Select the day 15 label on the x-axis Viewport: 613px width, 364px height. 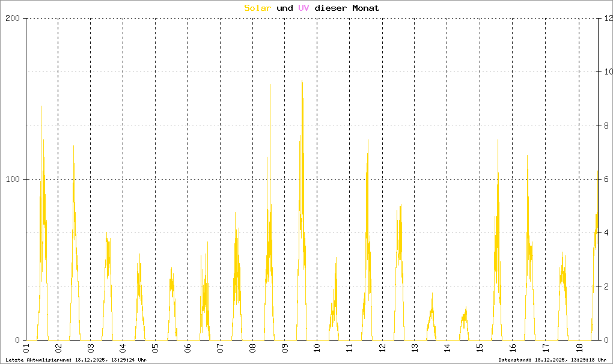coord(480,348)
